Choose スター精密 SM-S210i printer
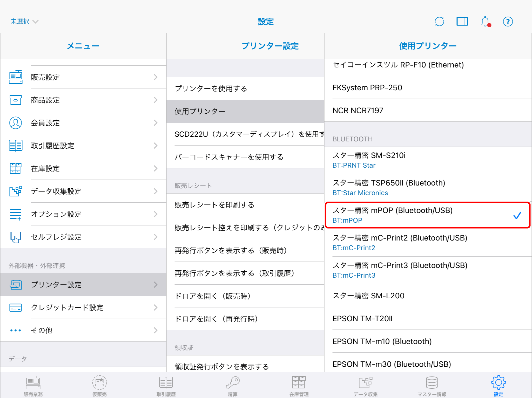This screenshot has width=532, height=398. pyautogui.click(x=428, y=160)
